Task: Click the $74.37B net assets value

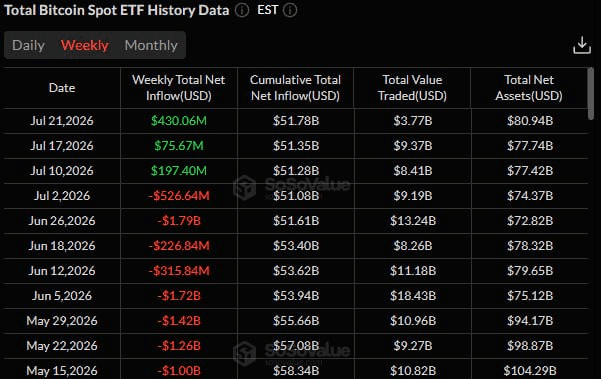Action: pyautogui.click(x=530, y=196)
